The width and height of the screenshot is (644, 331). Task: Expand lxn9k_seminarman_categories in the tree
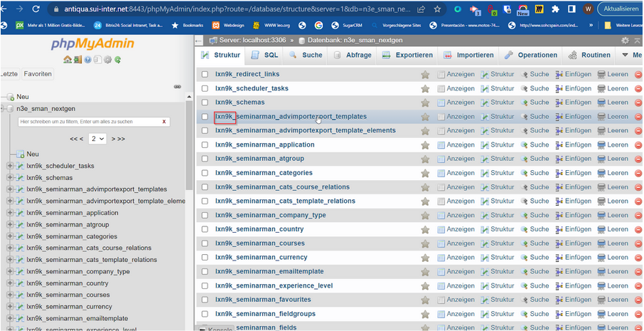pos(10,236)
